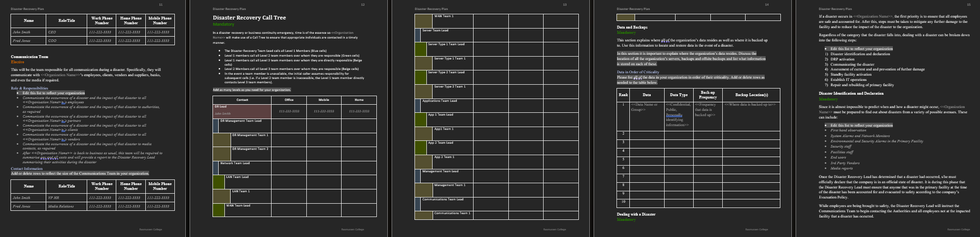Click the 'Backup Location(s)' column header

point(751,95)
